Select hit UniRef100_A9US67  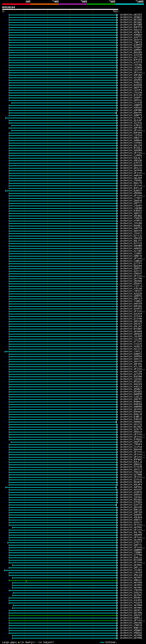131,615
